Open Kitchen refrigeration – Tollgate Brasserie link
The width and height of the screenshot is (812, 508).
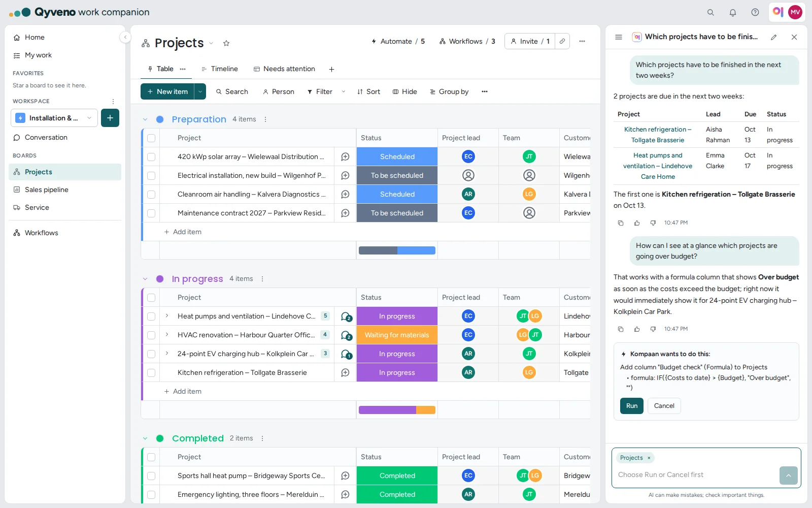(658, 135)
